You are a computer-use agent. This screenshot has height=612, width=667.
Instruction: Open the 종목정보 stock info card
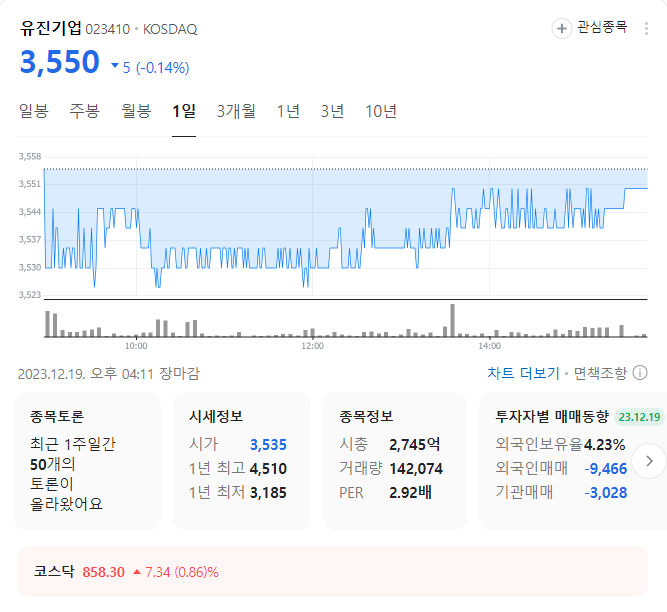(x=395, y=461)
